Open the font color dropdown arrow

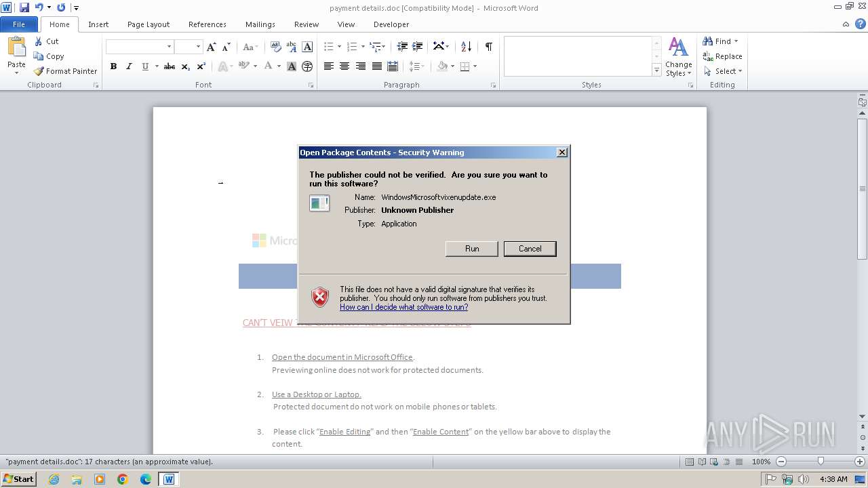pos(279,66)
